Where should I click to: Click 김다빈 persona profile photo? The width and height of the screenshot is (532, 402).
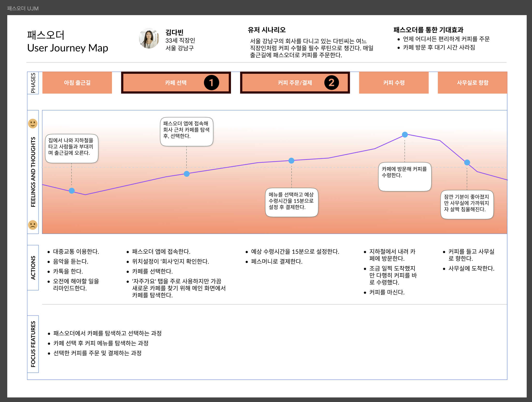(149, 39)
